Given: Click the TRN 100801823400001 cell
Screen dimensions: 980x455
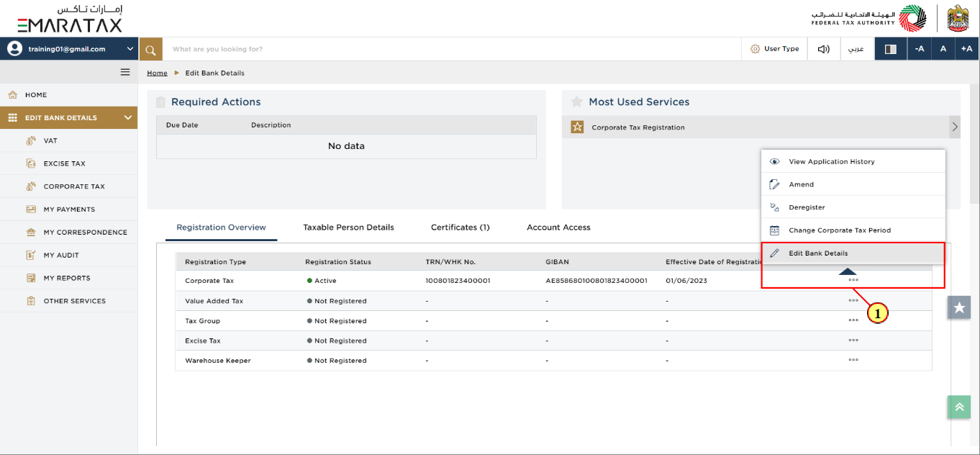Looking at the screenshot, I should pyautogui.click(x=458, y=281).
